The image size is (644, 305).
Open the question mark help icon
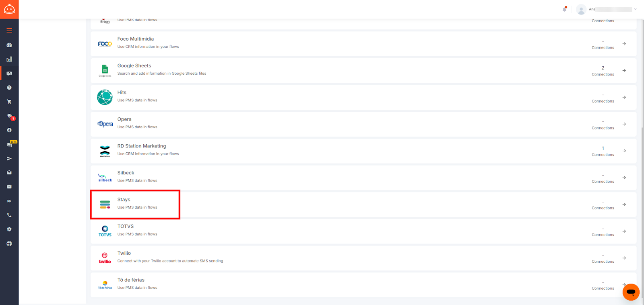pos(9,88)
